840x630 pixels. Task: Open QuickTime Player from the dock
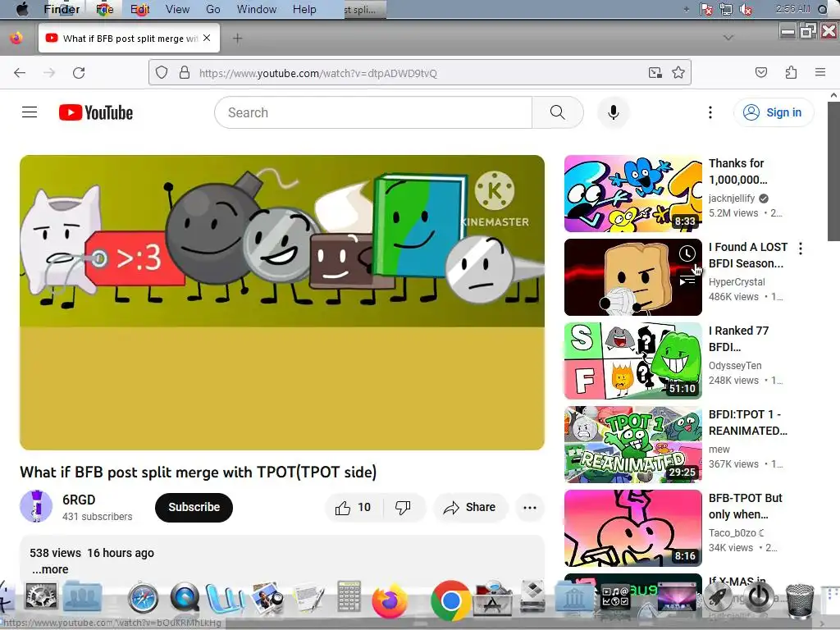185,598
